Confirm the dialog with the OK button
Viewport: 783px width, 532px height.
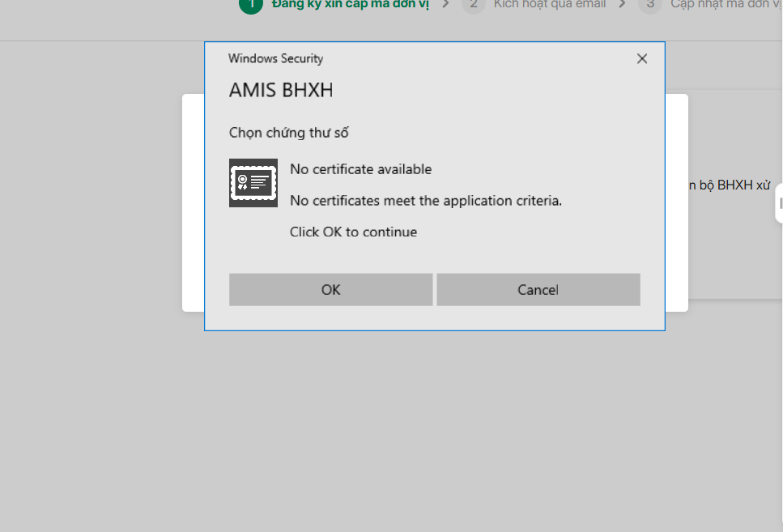click(330, 290)
